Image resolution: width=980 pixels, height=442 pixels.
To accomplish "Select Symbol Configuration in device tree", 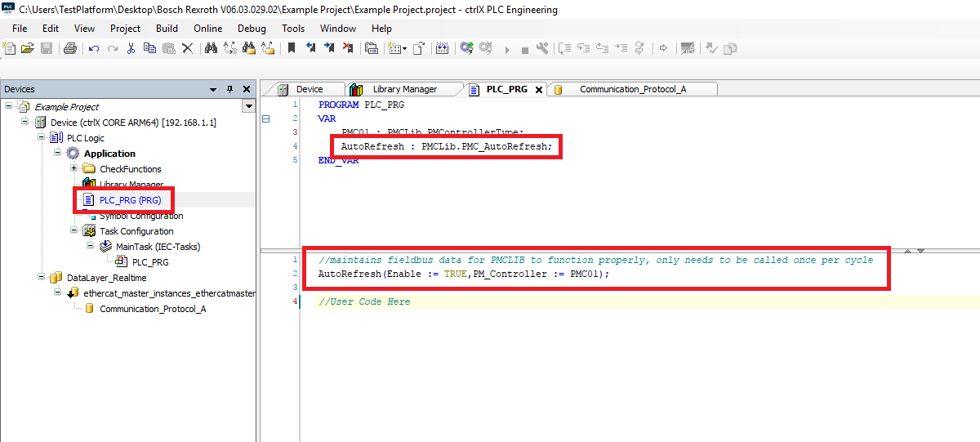I will [x=140, y=217].
